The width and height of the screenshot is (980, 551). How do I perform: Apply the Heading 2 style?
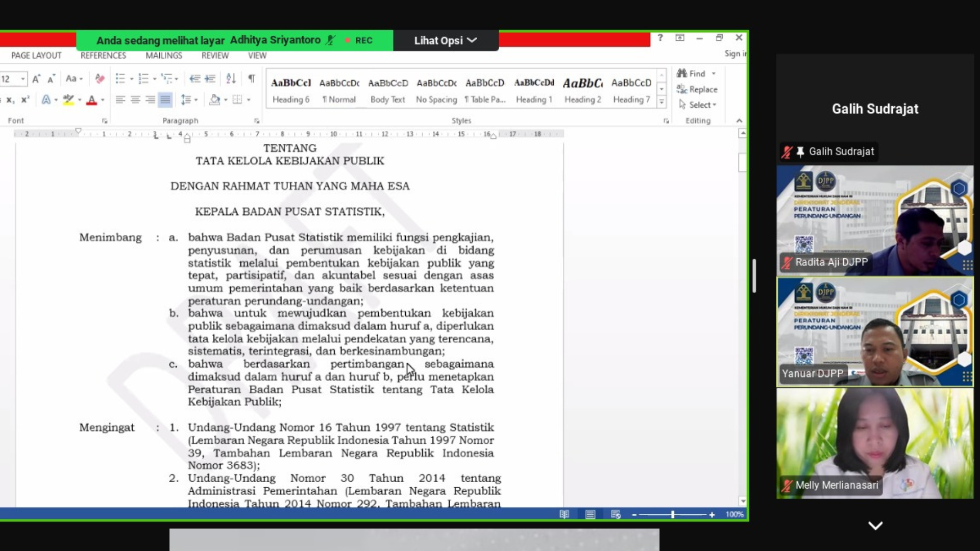582,90
